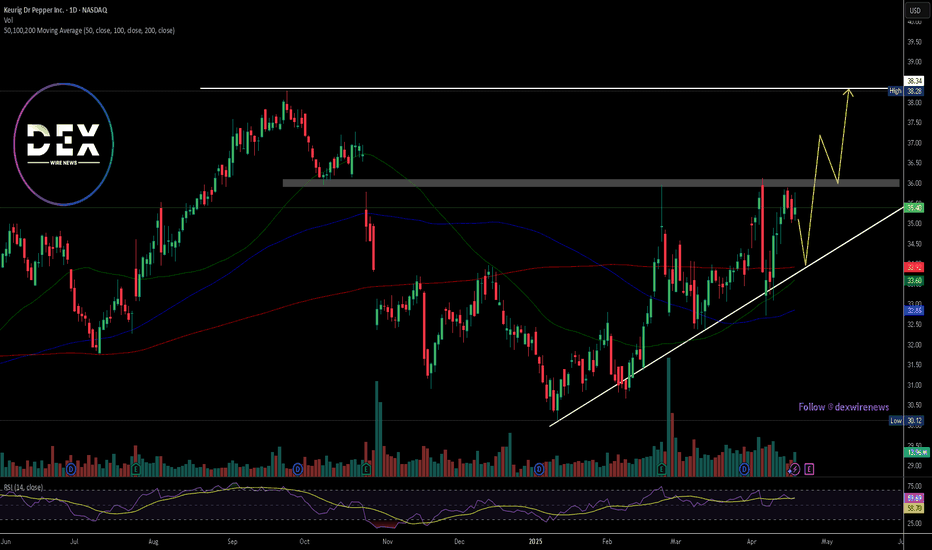This screenshot has height=550, width=932.
Task: Click the purple RSI value label
Action: (x=914, y=498)
